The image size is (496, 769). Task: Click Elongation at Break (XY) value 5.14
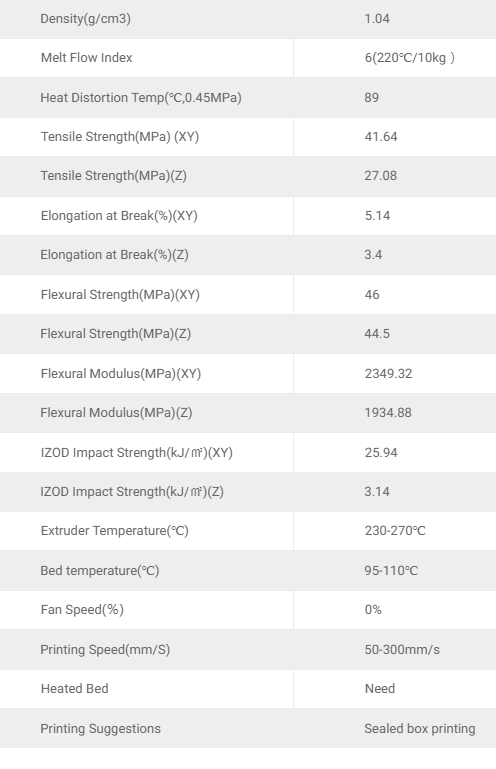point(377,216)
